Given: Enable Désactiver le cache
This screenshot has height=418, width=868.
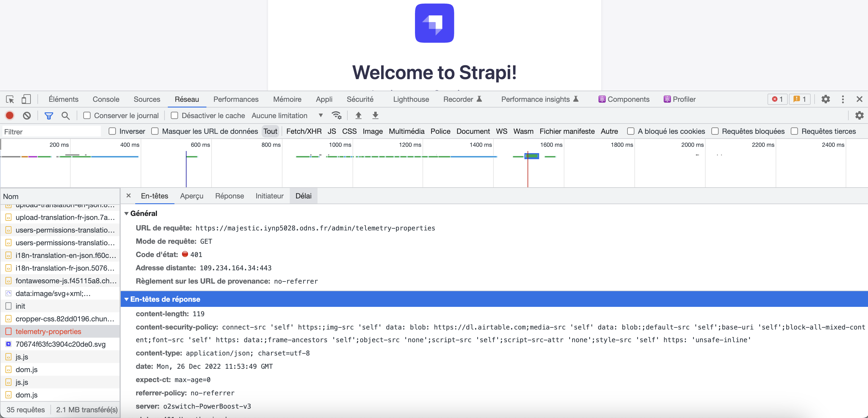Looking at the screenshot, I should coord(174,115).
